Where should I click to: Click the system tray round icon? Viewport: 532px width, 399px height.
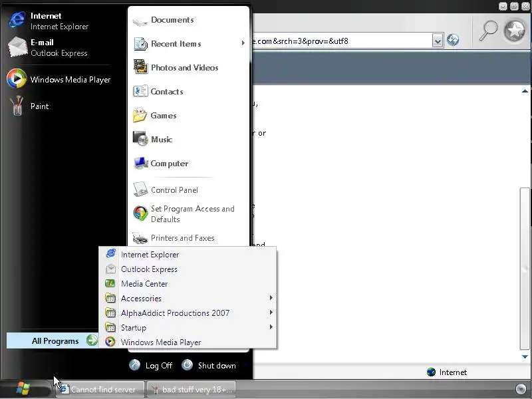[521, 389]
